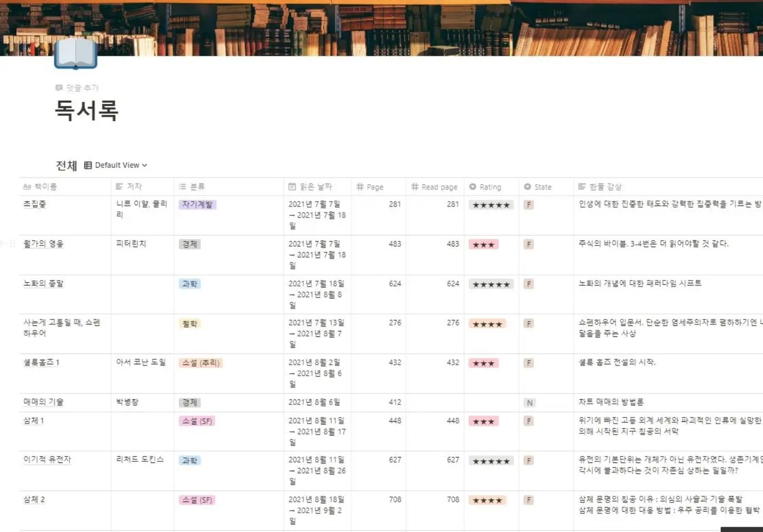Open the 책이름 column header menu
This screenshot has height=532, width=763.
65,187
